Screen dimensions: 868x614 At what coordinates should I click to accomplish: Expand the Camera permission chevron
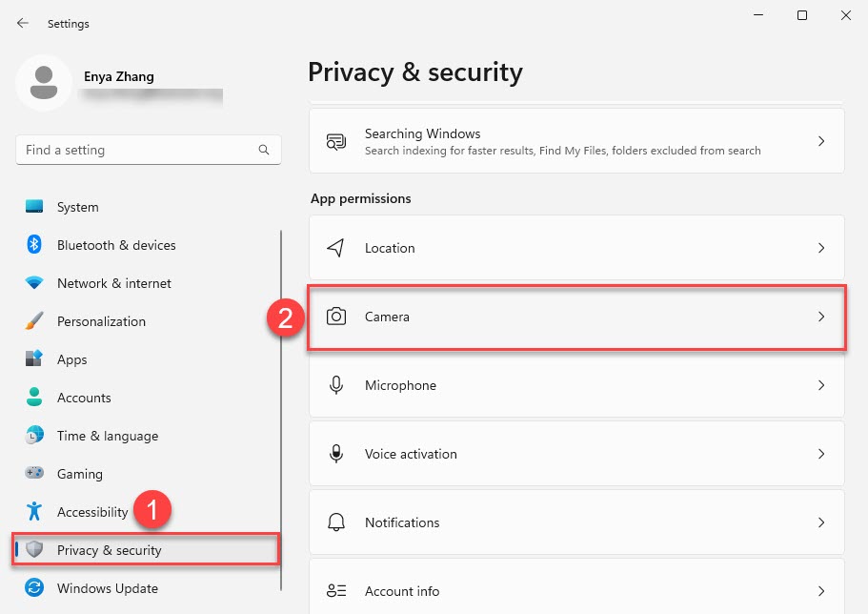(x=821, y=317)
